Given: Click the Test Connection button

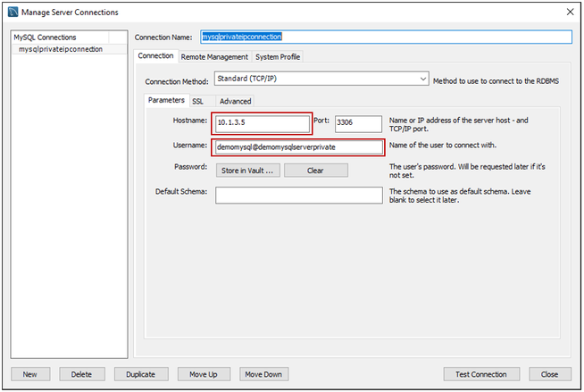Looking at the screenshot, I should point(481,374).
